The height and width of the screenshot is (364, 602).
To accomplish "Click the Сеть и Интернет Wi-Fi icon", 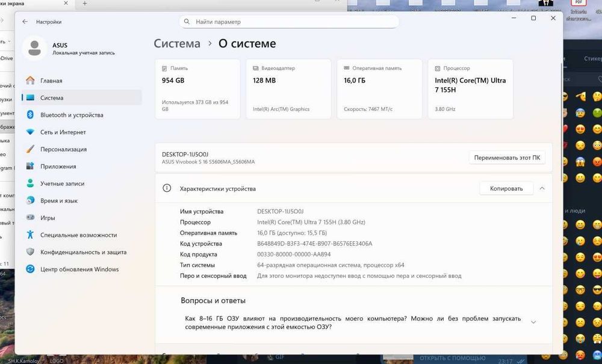I will pyautogui.click(x=30, y=132).
